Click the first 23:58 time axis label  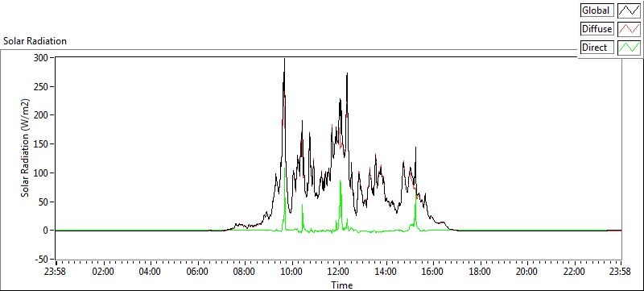point(56,272)
